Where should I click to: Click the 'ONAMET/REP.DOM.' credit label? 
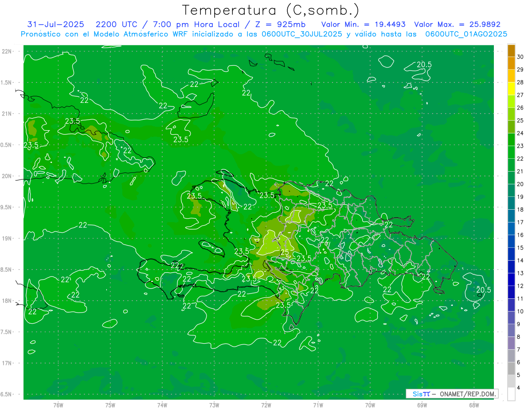pos(469,394)
